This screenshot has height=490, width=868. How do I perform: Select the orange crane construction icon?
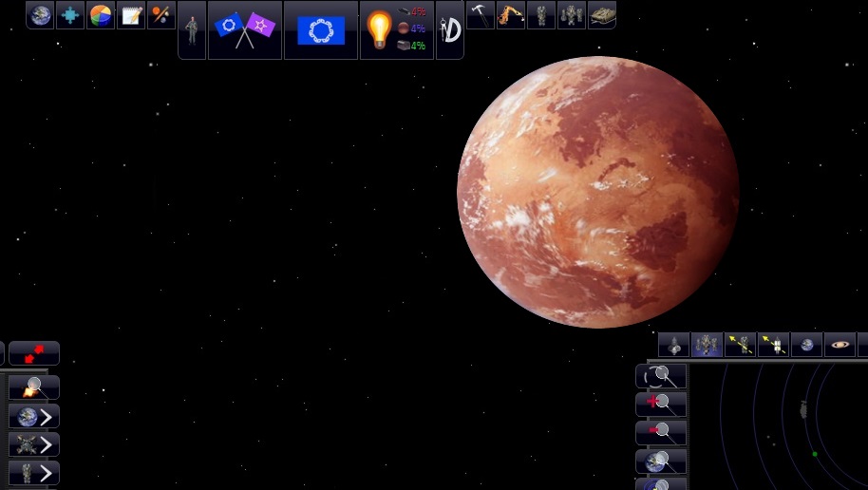[511, 15]
